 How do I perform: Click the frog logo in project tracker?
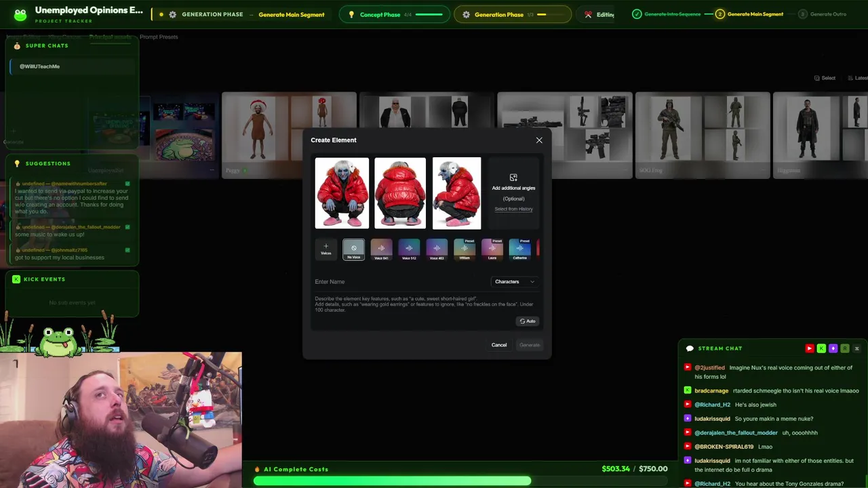click(x=20, y=14)
